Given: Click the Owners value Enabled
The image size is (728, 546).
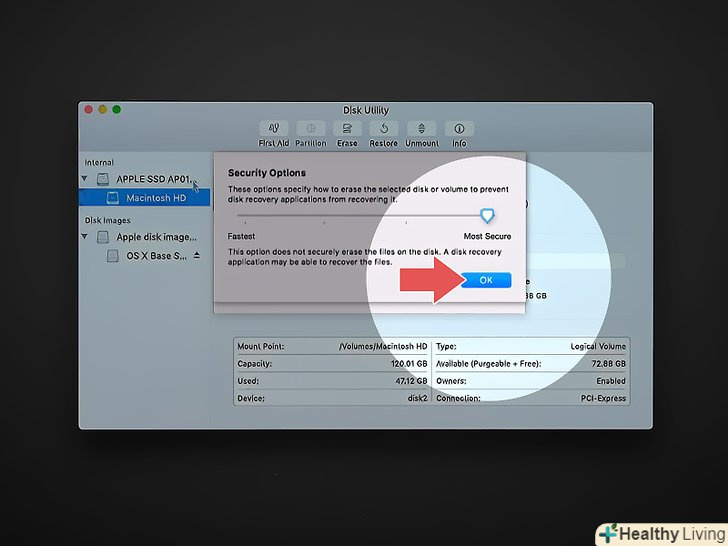Looking at the screenshot, I should pyautogui.click(x=611, y=381).
